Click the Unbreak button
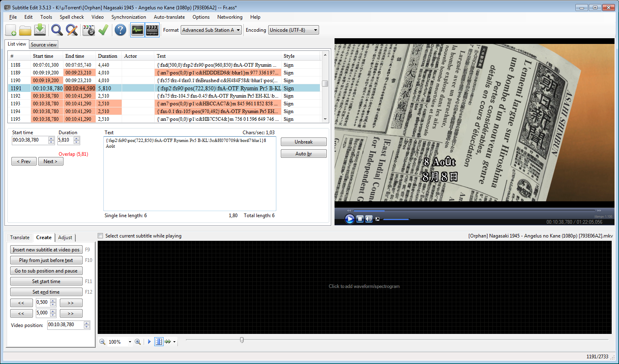The image size is (619, 364). [x=304, y=142]
